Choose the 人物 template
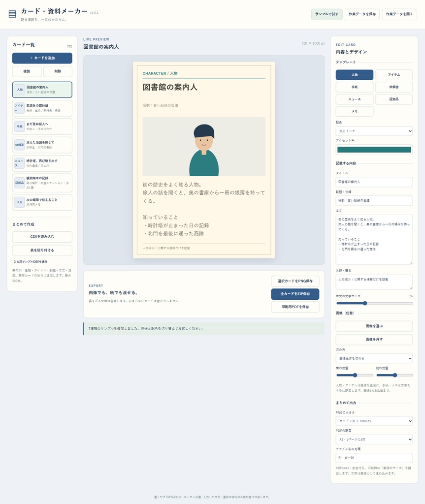 355,75
